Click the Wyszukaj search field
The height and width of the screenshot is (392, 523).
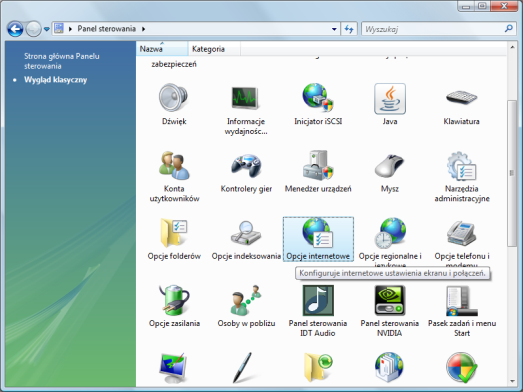click(433, 29)
